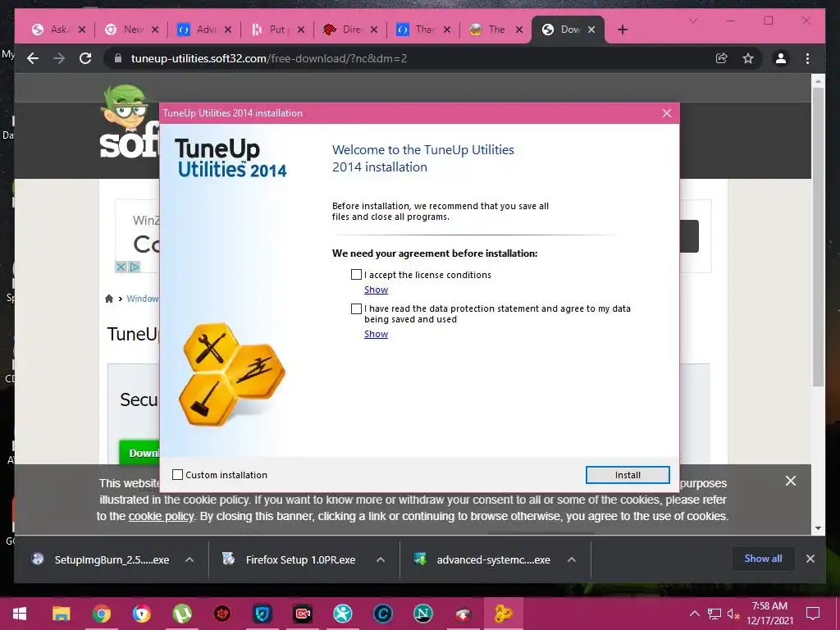Open the cookie policy link
840x630 pixels.
(x=161, y=517)
